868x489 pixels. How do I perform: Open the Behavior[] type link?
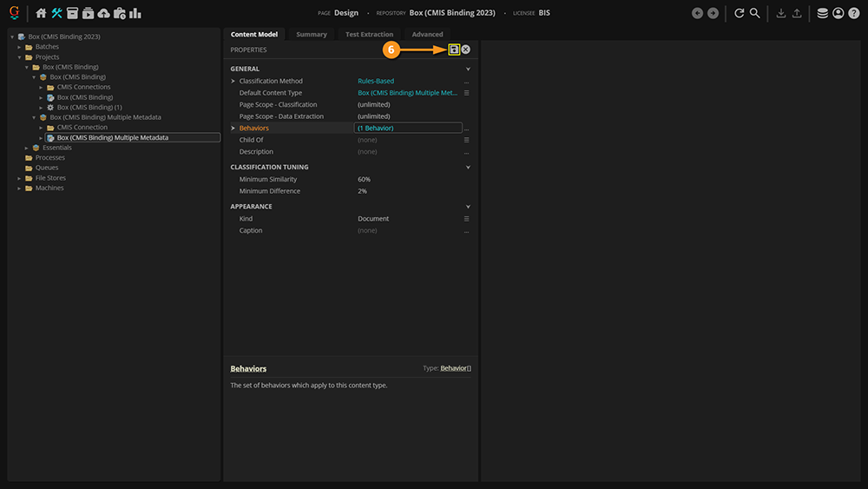point(456,368)
